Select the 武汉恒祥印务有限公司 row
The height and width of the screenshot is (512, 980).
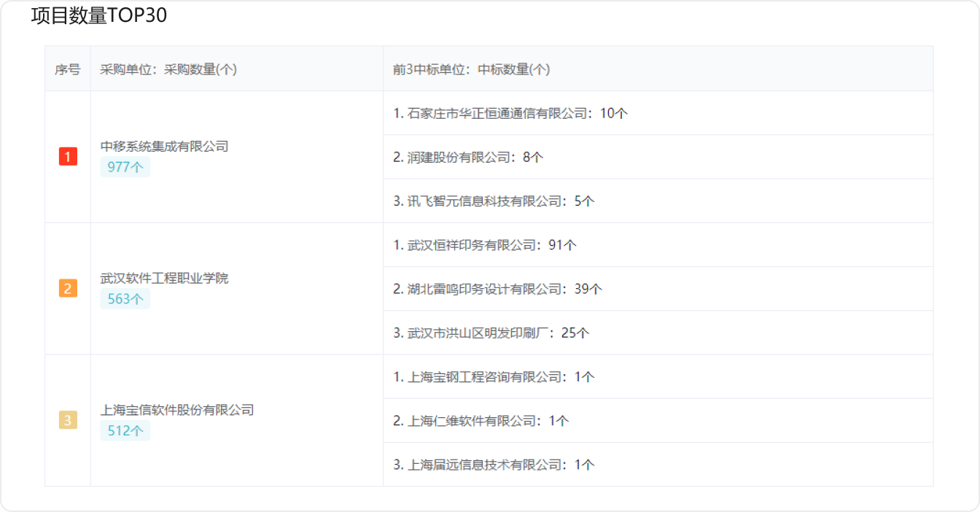tap(658, 245)
